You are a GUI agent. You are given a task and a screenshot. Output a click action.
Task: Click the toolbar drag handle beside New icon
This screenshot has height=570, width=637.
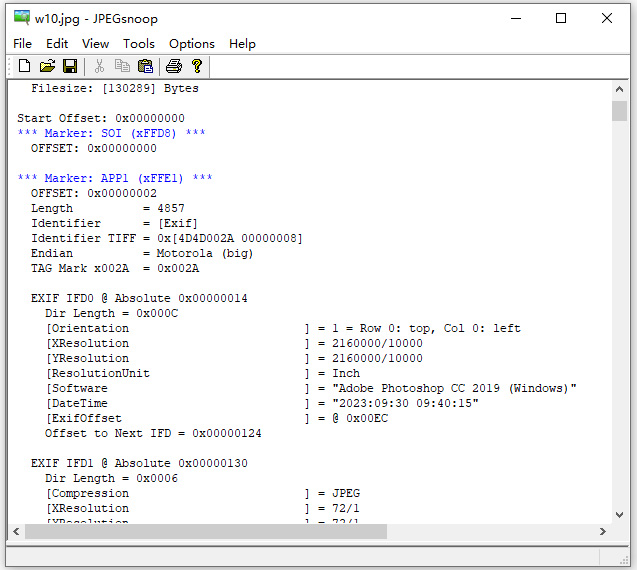(x=9, y=66)
